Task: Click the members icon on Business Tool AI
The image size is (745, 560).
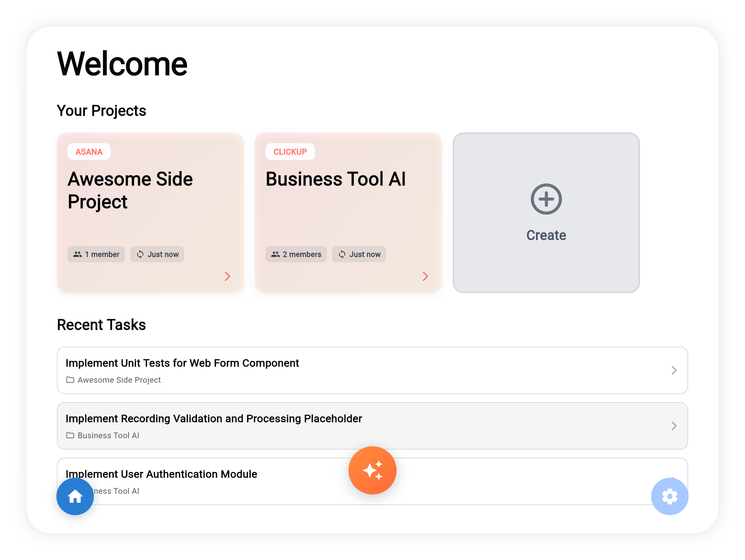Action: coord(275,254)
